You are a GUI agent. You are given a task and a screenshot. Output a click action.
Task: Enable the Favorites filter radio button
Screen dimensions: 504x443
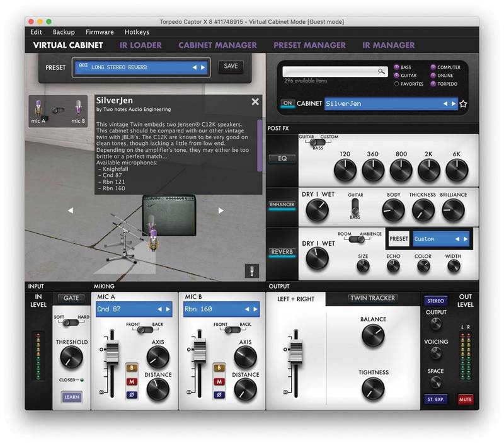coord(398,84)
